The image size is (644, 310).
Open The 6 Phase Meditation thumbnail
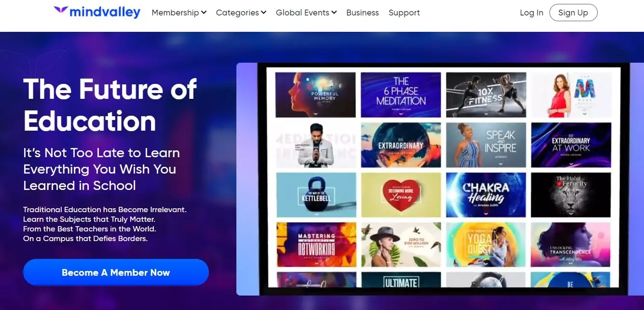401,94
